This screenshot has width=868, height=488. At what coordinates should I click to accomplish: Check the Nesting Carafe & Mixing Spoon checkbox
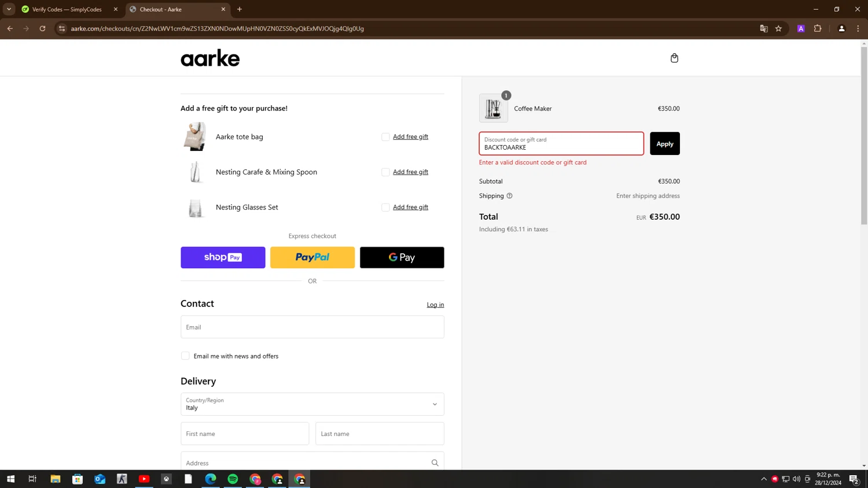385,172
